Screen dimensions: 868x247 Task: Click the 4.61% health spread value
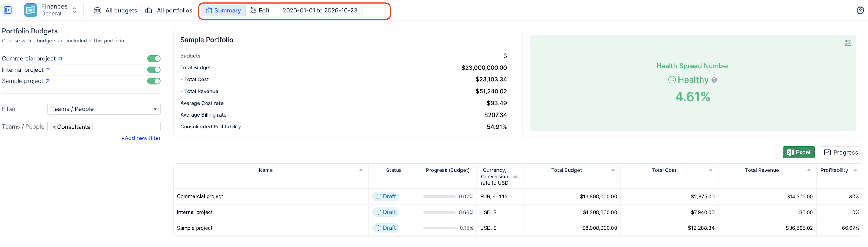(x=692, y=97)
